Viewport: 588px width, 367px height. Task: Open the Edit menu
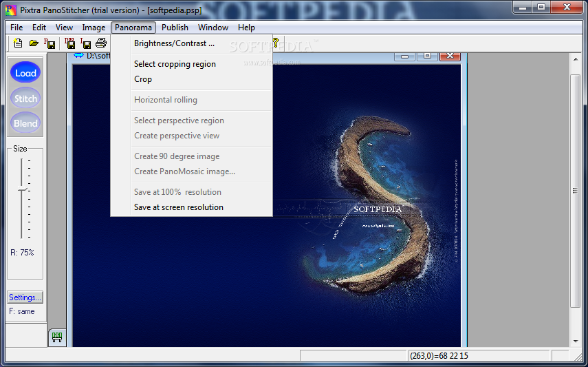39,28
